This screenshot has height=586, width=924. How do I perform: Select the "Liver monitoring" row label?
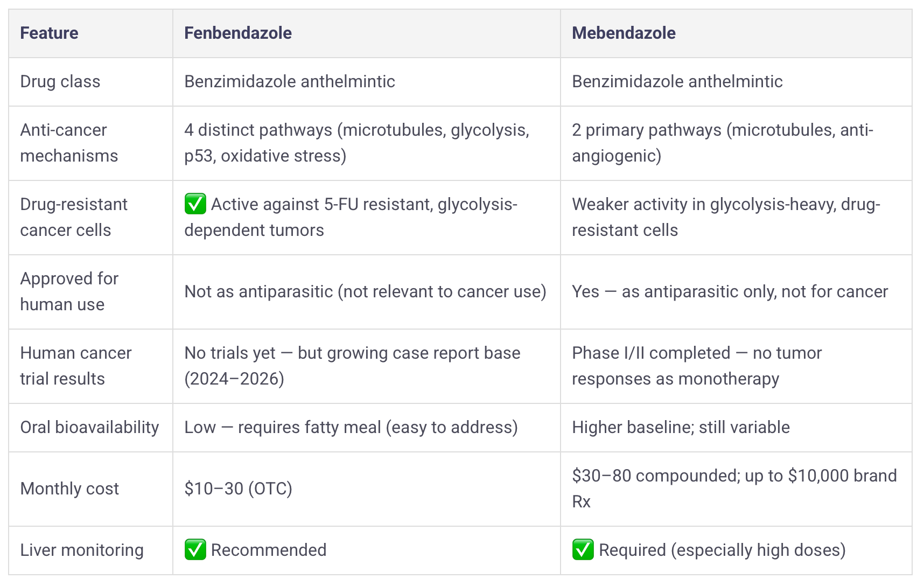[x=82, y=550]
